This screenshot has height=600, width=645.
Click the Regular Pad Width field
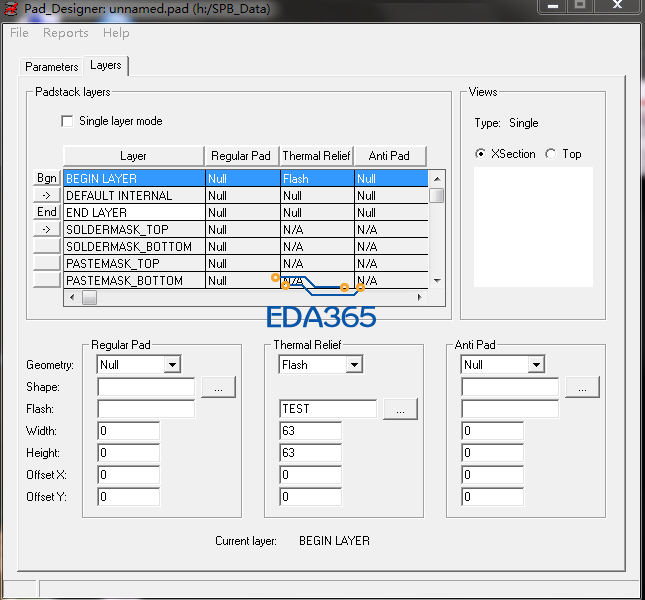[x=129, y=431]
